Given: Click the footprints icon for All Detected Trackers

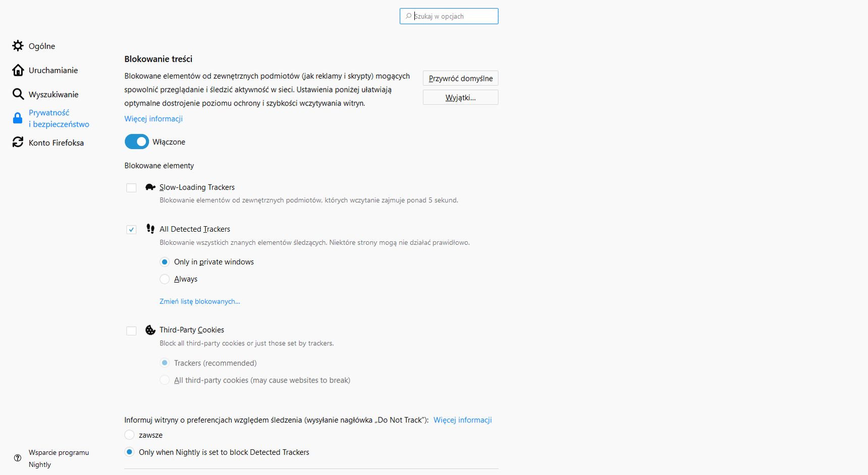Looking at the screenshot, I should 150,229.
